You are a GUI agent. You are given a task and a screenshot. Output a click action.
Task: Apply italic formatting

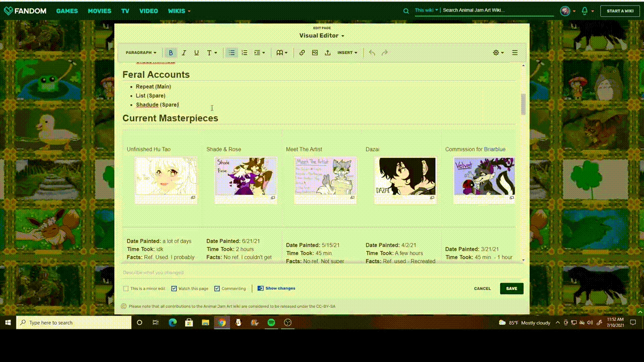pos(184,53)
